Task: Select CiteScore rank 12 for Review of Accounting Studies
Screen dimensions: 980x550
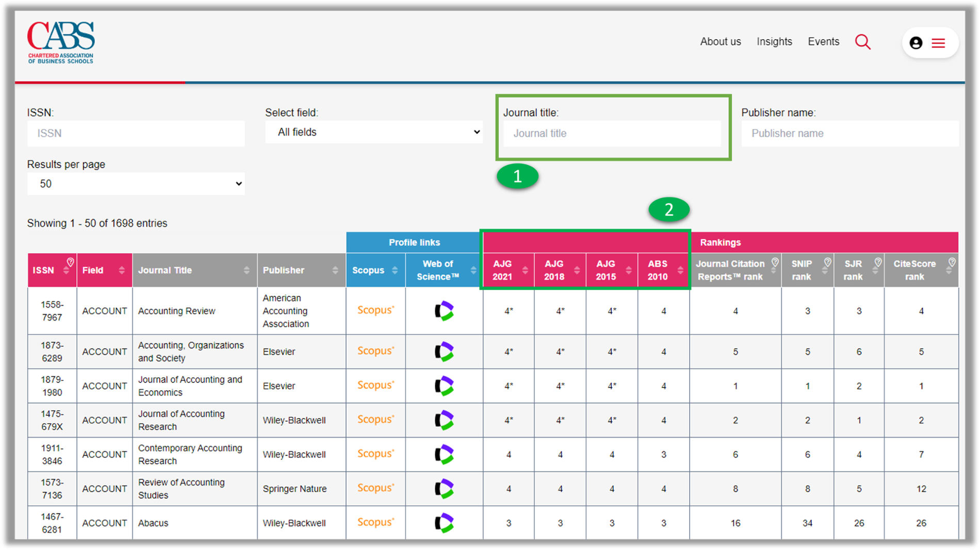Action: [x=921, y=489]
